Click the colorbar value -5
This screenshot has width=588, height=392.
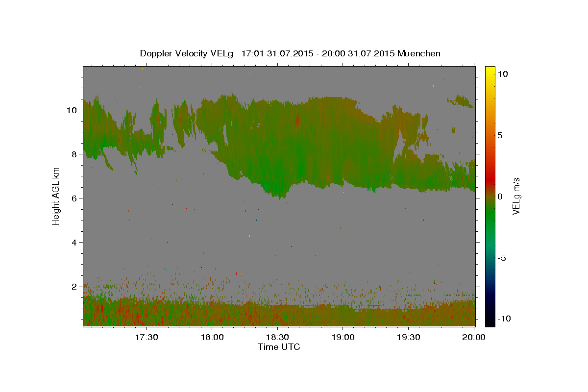pyautogui.click(x=502, y=258)
